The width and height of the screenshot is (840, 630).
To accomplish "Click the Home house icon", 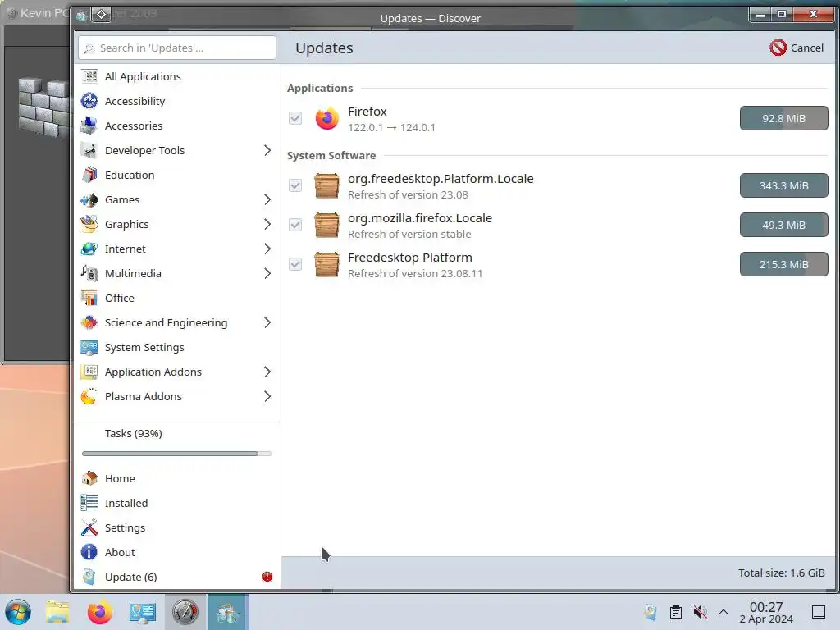I will pos(89,478).
